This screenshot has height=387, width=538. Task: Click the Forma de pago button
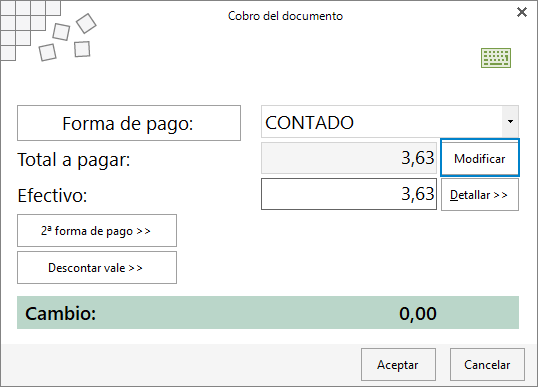129,123
